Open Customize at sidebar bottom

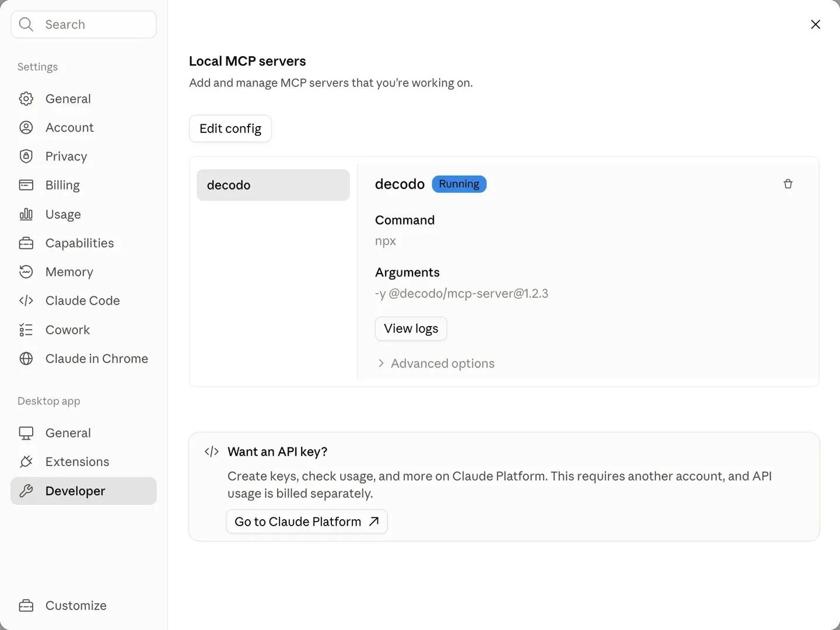coord(83,605)
